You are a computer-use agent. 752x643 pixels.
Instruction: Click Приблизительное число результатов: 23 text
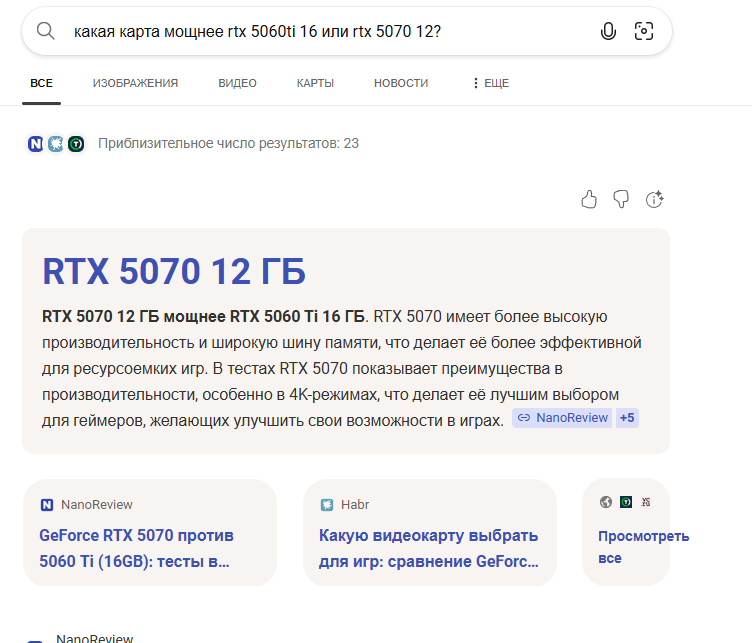pyautogui.click(x=228, y=143)
